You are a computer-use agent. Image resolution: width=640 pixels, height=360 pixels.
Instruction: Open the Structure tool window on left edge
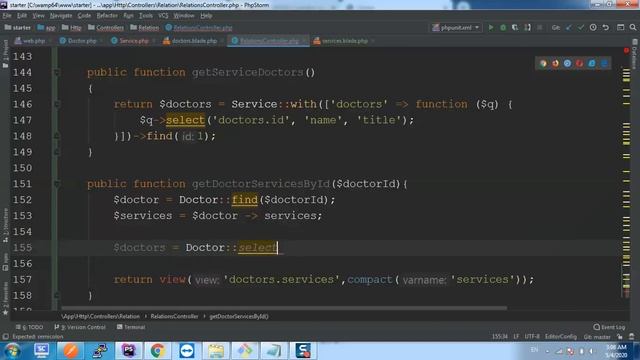(5, 225)
